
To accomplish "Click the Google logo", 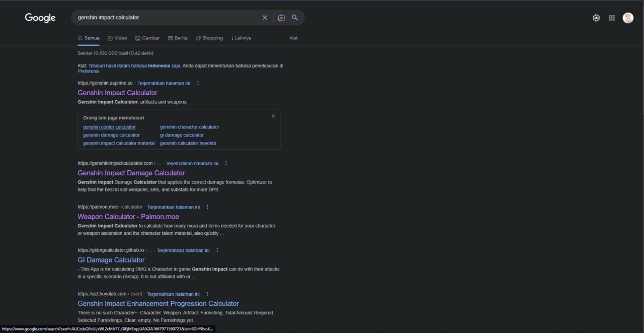I will point(40,18).
